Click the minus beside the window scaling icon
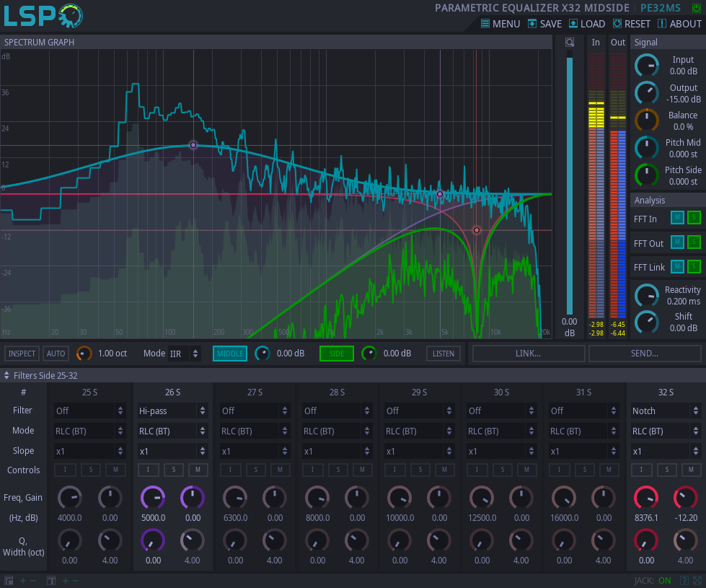Image resolution: width=706 pixels, height=588 pixels. [33, 580]
